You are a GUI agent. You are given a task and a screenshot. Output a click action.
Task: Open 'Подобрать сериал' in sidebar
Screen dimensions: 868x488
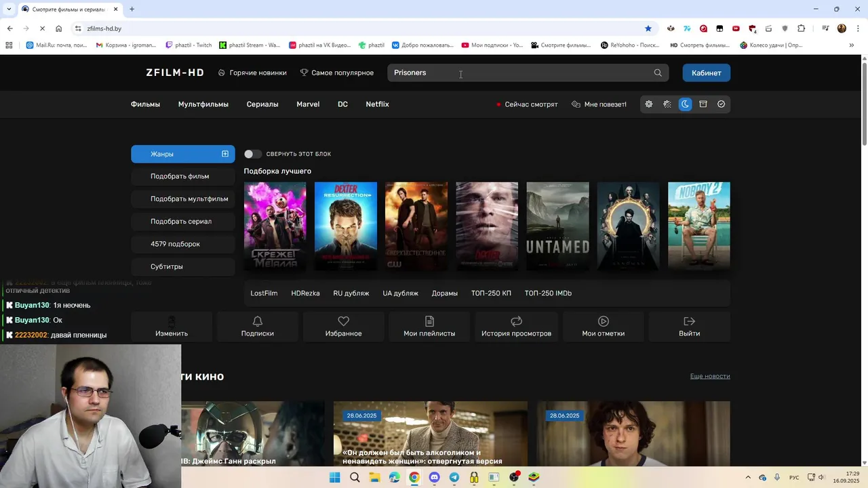[183, 221]
